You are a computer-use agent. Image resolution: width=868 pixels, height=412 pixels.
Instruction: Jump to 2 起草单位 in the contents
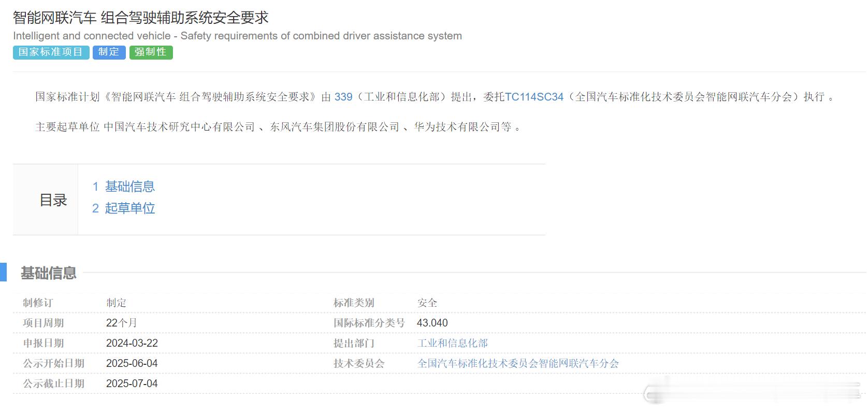click(x=124, y=208)
